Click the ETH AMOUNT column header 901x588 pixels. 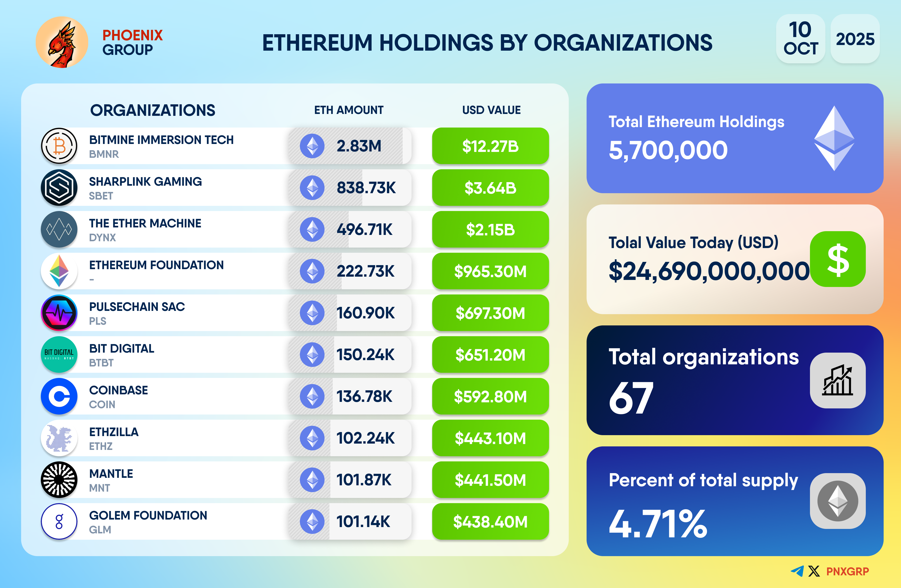click(349, 110)
